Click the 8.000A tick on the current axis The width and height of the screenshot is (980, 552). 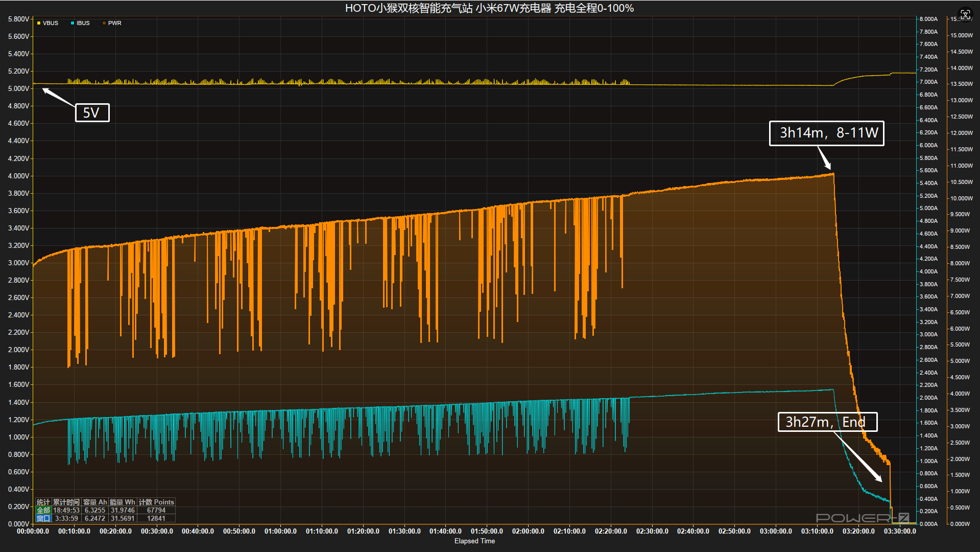tap(928, 19)
